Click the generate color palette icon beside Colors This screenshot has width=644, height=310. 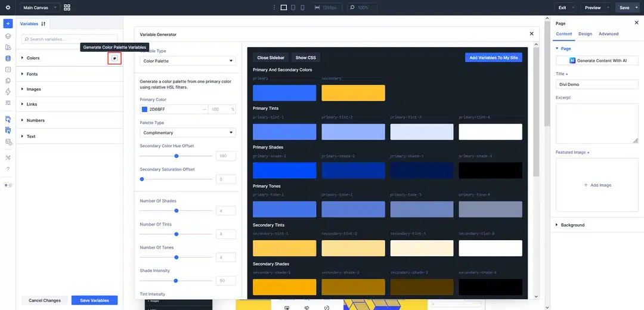[114, 58]
